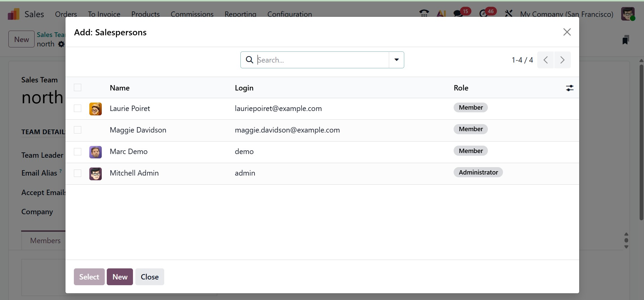This screenshot has height=300, width=644.
Task: Click the Email Alias help question mark
Action: pos(60,171)
